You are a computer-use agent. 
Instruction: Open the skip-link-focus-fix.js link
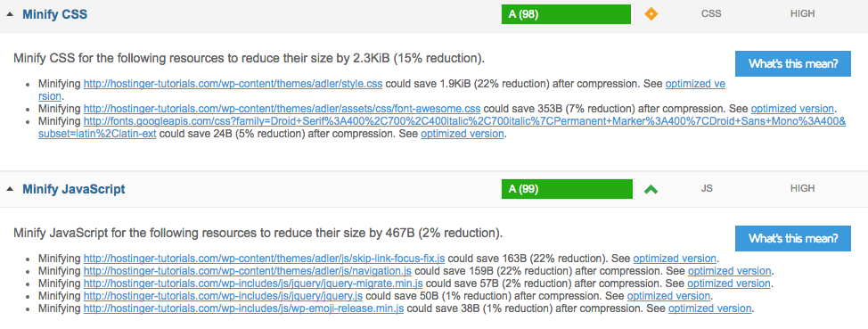tap(264, 258)
